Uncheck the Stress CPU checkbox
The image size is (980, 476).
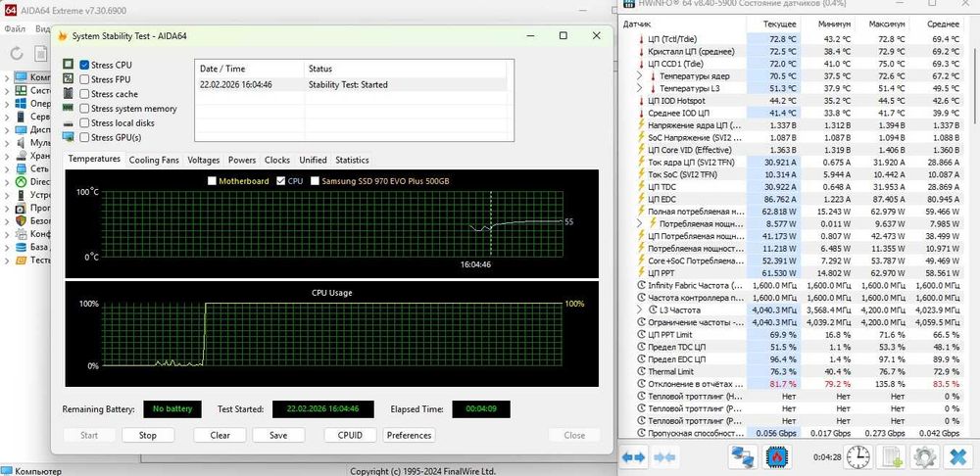[x=84, y=65]
